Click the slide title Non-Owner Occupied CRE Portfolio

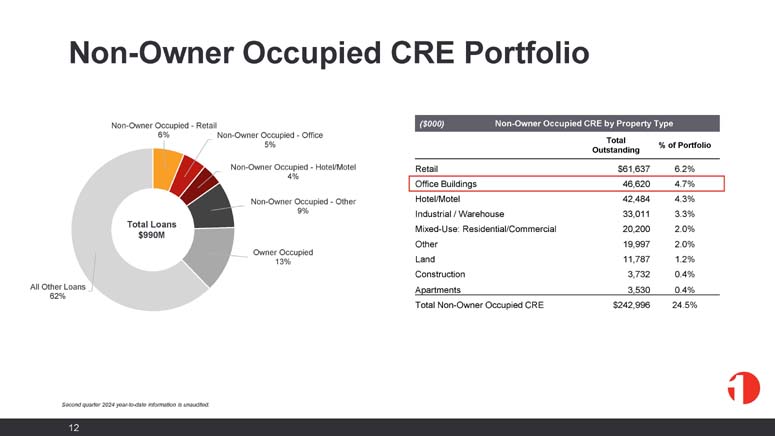point(329,52)
